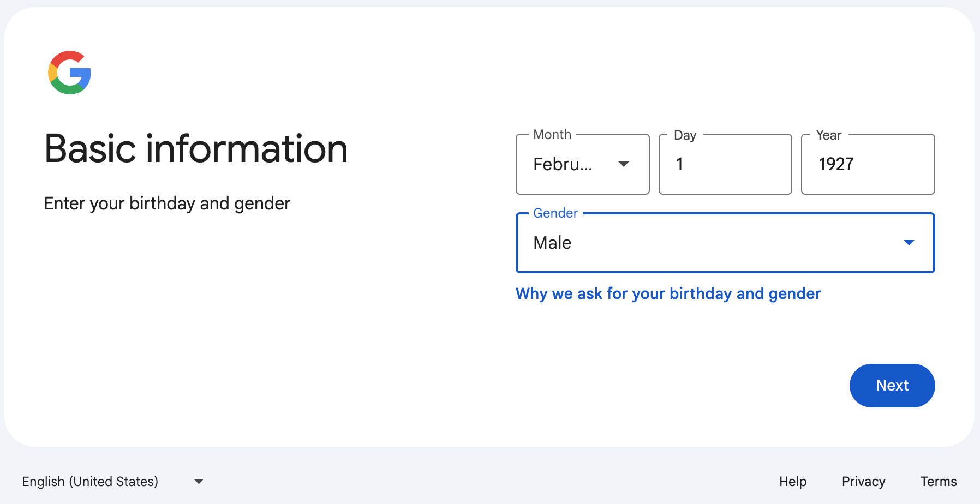
Task: Click the Gender dropdown arrow icon
Action: point(909,243)
